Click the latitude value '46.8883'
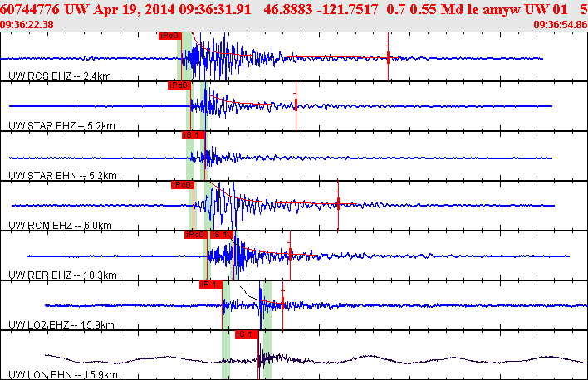588x380 pixels. [288, 9]
